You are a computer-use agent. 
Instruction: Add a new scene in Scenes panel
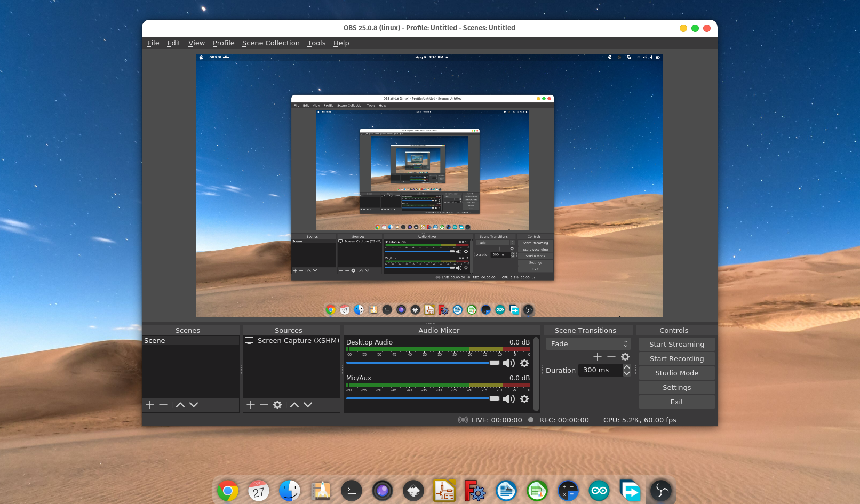(150, 405)
